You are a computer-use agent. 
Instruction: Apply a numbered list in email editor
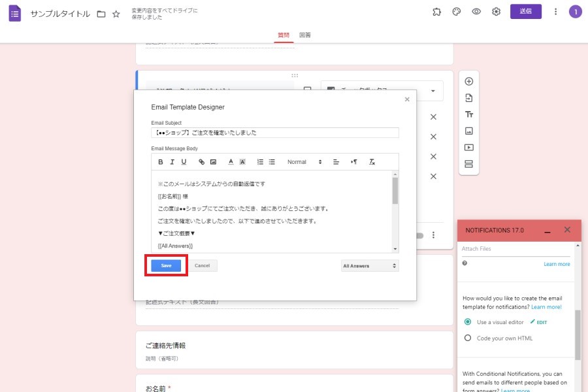click(260, 162)
